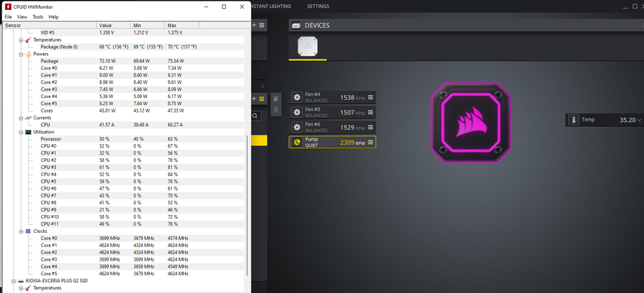Click the yellow Pump icon in iCUE
The height and width of the screenshot is (293, 644).
pyautogui.click(x=297, y=142)
